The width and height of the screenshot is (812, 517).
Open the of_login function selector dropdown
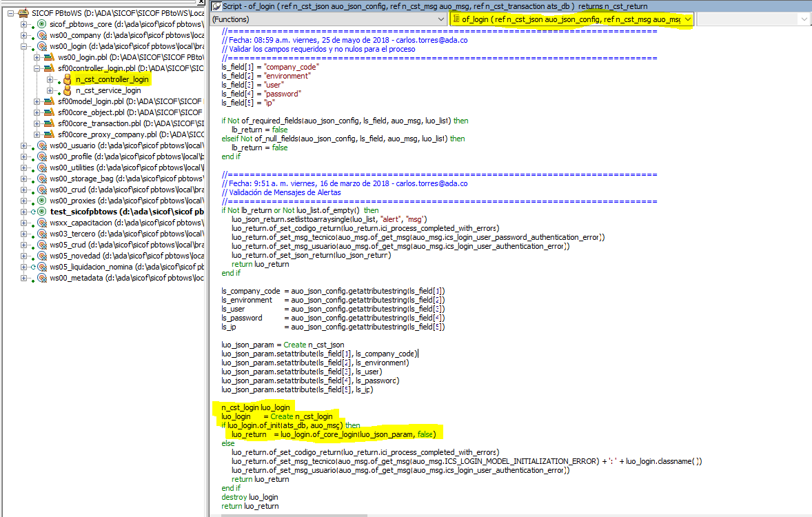[x=687, y=19]
